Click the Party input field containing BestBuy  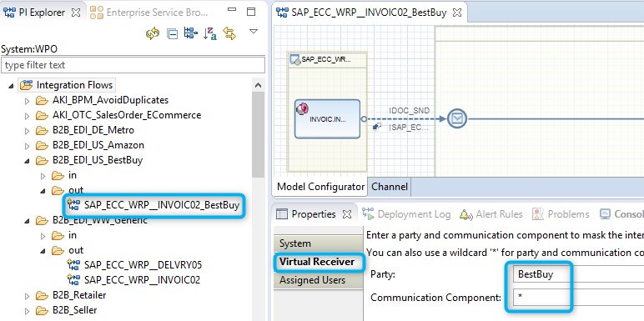(578, 274)
